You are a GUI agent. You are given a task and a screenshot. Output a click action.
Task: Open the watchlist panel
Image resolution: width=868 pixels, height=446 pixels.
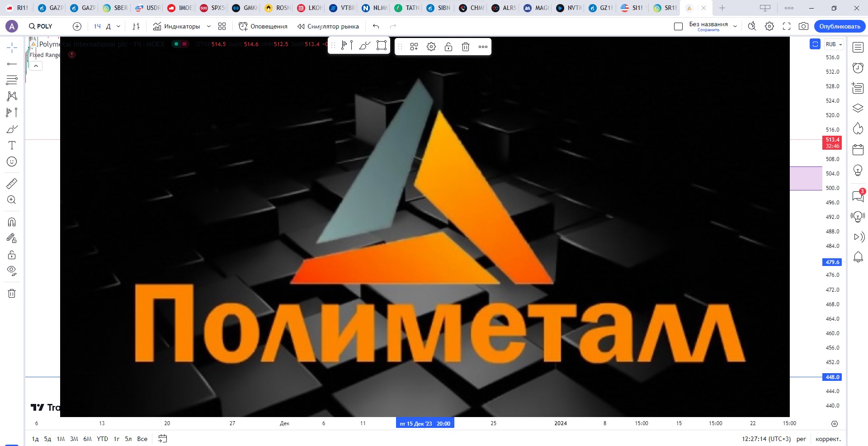858,47
